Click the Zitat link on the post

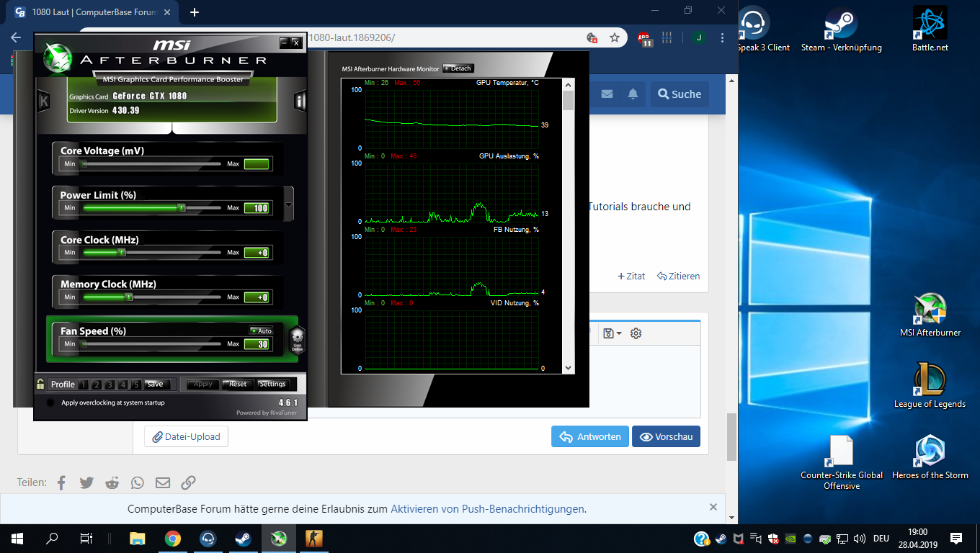[x=631, y=276]
